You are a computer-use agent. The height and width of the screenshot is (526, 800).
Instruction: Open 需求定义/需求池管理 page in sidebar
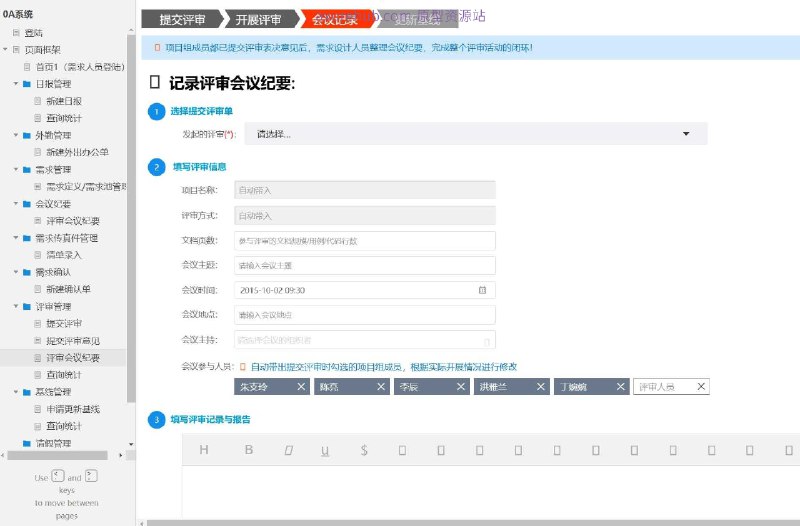(86, 187)
